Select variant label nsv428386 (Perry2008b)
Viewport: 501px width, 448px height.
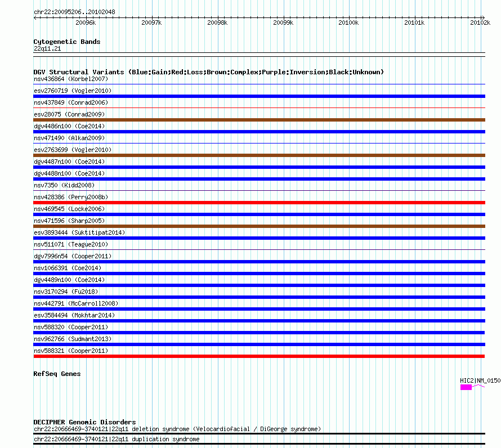[x=71, y=197]
